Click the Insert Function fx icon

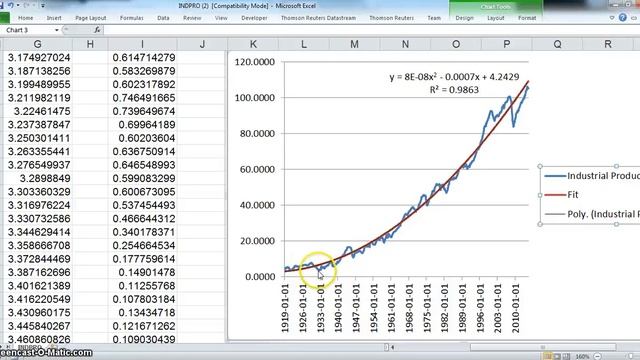tap(97, 30)
